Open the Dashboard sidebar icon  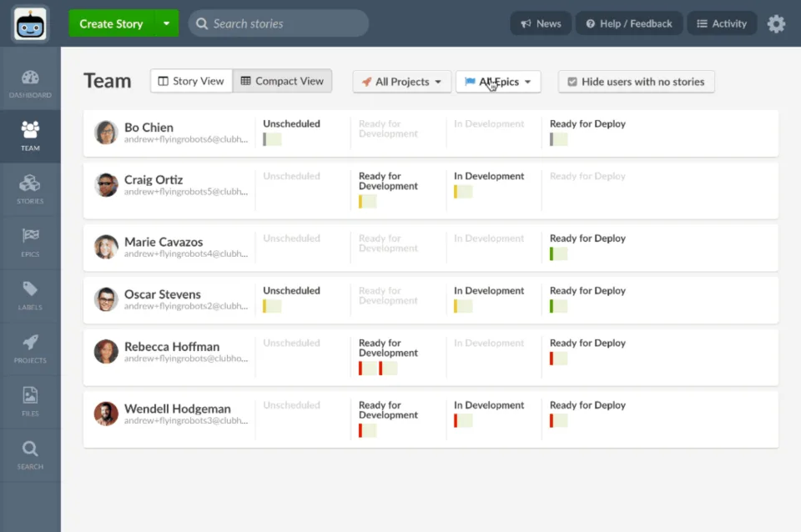point(30,83)
